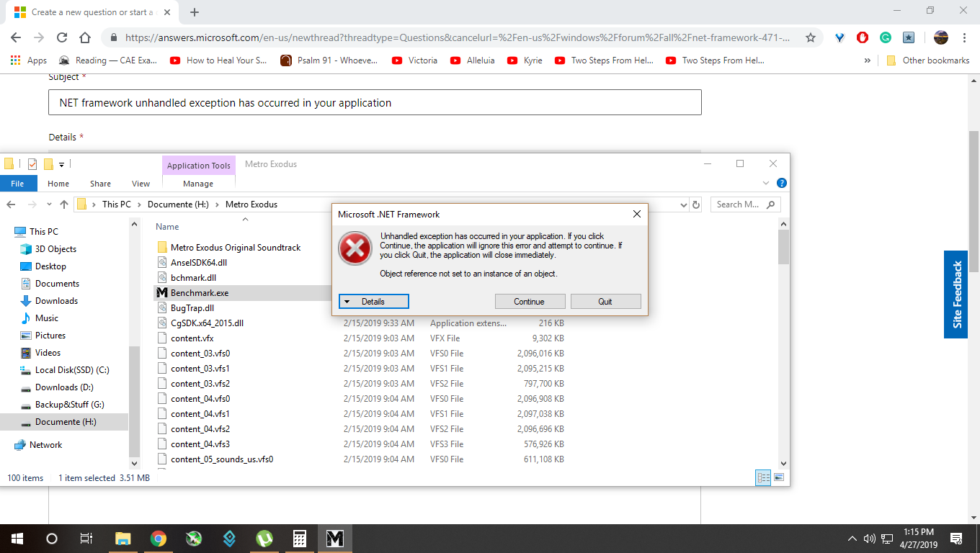Viewport: 980px width, 553px height.
Task: Select the bchmark.dll file
Action: 193,278
